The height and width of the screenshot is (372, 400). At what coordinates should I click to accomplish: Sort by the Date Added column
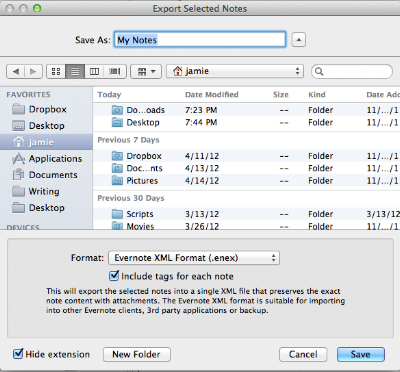383,95
